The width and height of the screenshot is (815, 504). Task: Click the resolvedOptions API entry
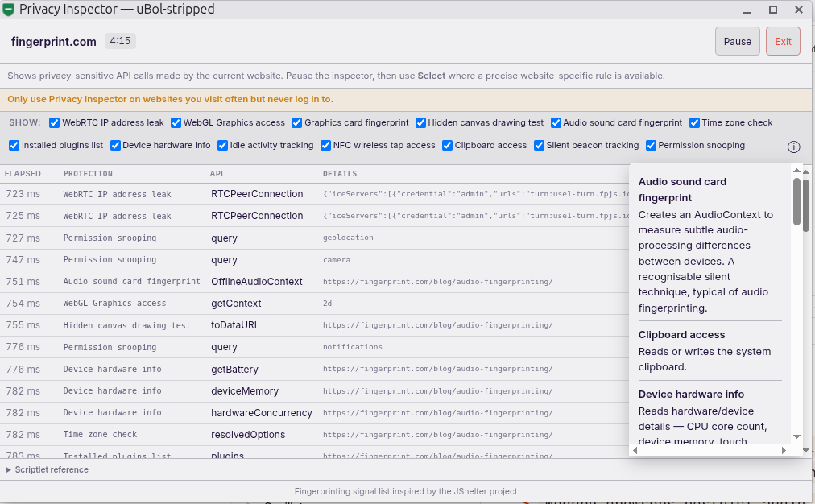click(x=248, y=435)
